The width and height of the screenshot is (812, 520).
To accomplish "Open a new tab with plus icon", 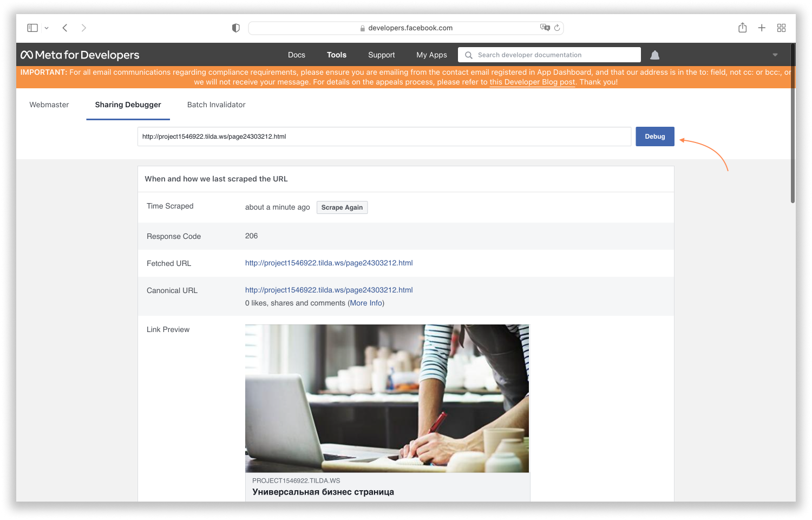I will pyautogui.click(x=762, y=28).
